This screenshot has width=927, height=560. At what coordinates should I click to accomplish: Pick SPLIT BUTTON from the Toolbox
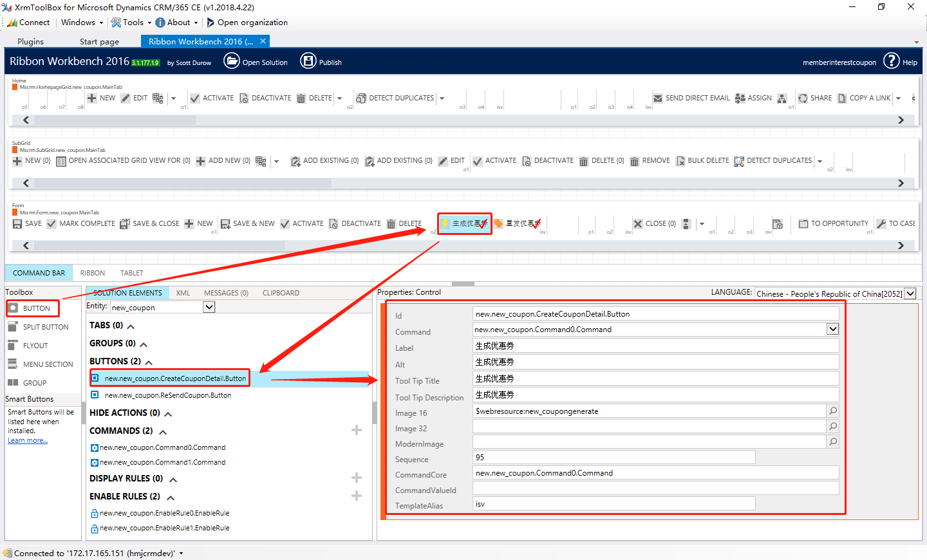[x=38, y=327]
